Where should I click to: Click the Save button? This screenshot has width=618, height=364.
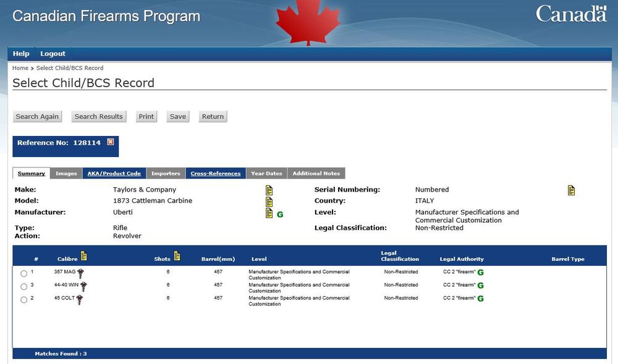[x=178, y=117]
